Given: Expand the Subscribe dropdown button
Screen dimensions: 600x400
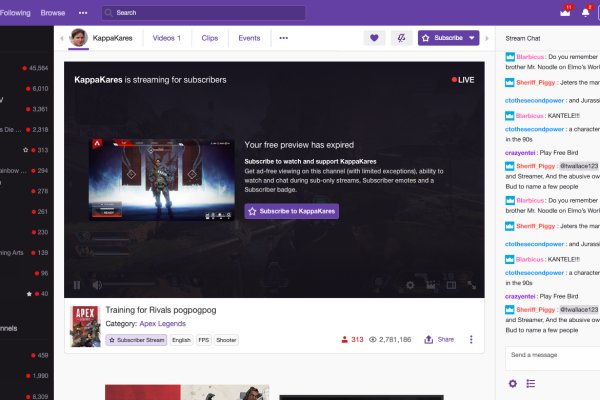Looking at the screenshot, I should 471,38.
